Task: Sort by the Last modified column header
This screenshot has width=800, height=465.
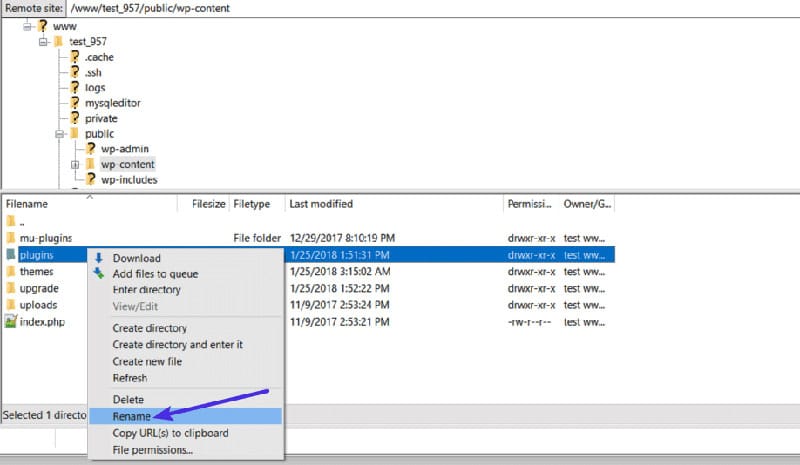Action: coord(320,204)
